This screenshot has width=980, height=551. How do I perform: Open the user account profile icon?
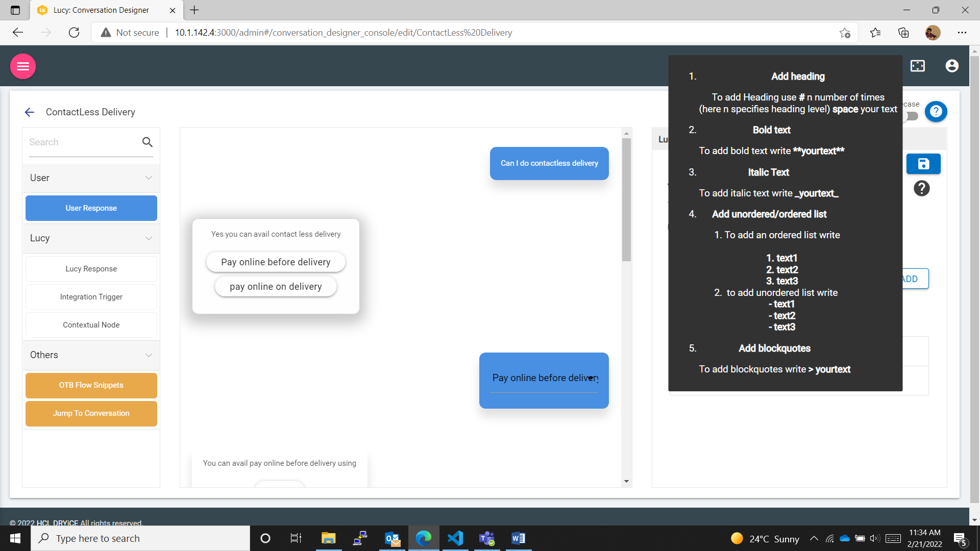coord(951,66)
